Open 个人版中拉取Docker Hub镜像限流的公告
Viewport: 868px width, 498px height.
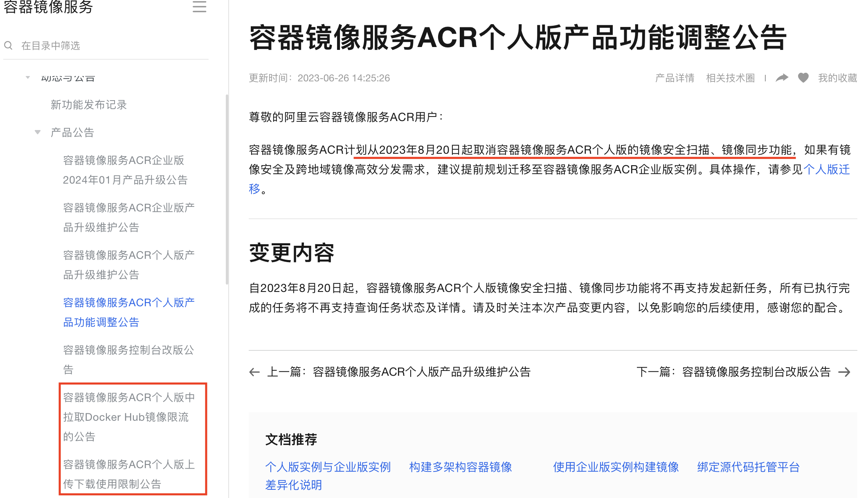129,417
